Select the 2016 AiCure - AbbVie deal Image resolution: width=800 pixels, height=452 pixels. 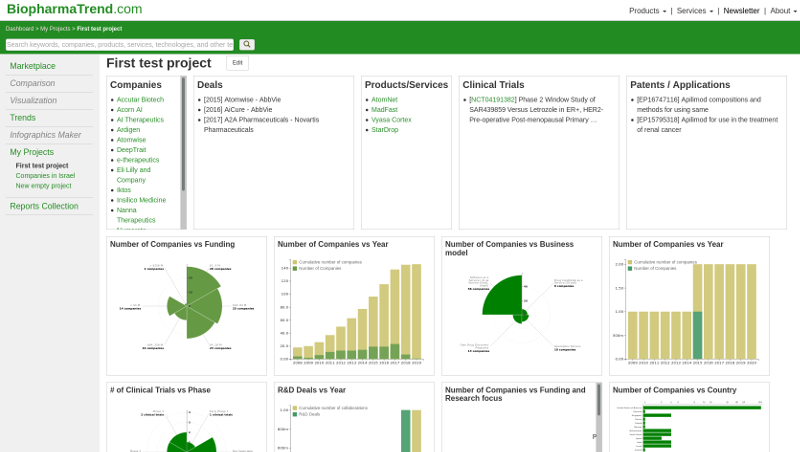tap(238, 110)
